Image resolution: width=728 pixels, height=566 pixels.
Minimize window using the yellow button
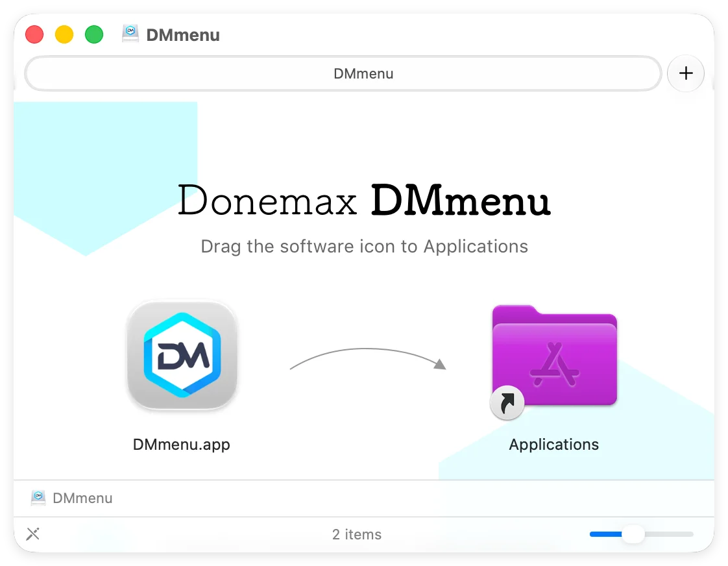click(64, 34)
